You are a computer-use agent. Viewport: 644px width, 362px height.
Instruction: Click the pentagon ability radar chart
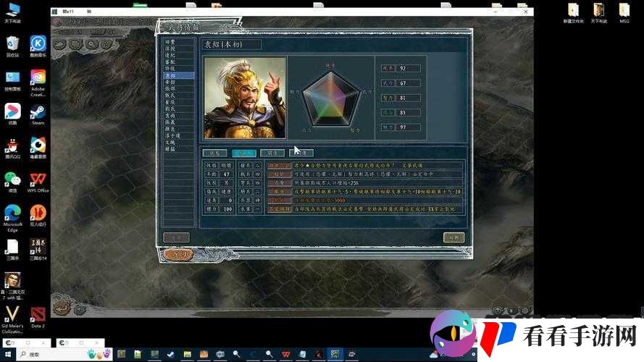point(331,98)
